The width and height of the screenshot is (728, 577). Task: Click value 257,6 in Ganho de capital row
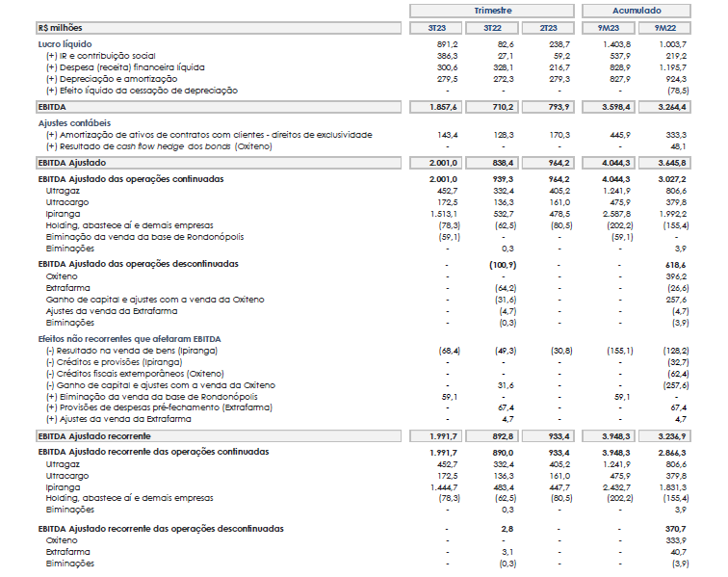pos(676,301)
